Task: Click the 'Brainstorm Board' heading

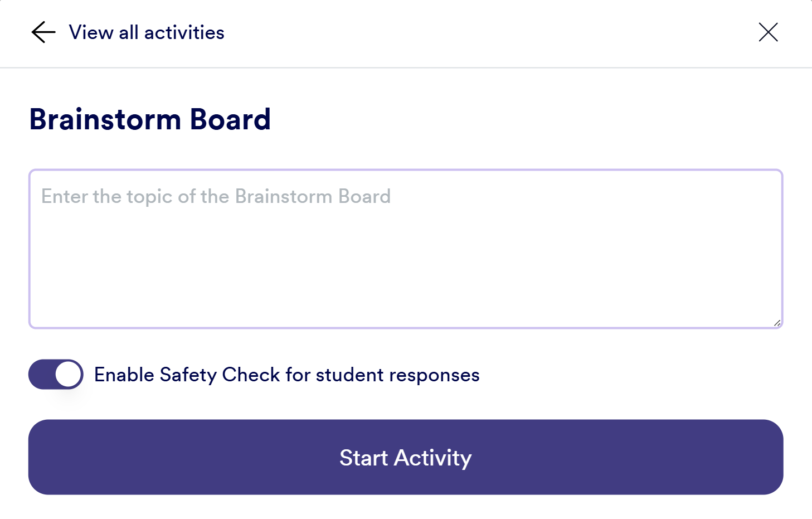Action: (150, 119)
